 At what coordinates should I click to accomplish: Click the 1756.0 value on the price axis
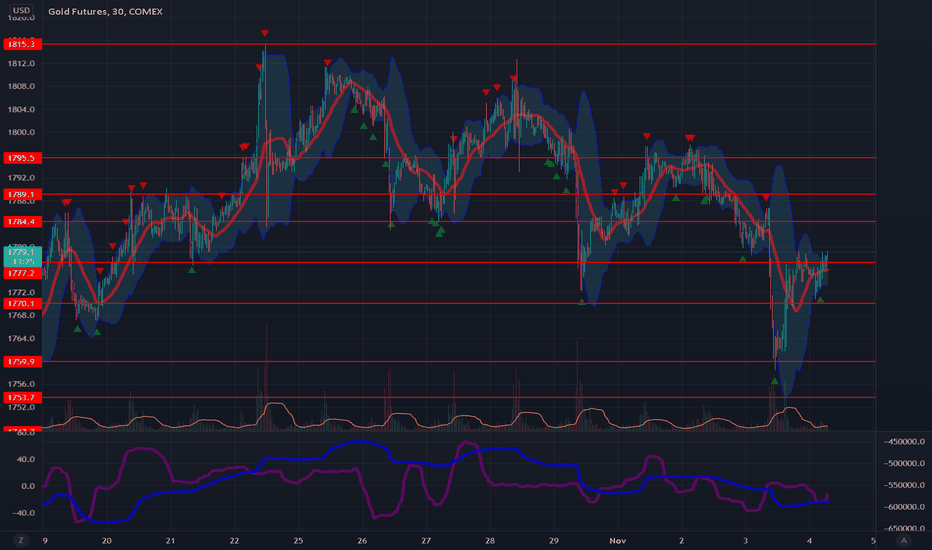click(21, 384)
